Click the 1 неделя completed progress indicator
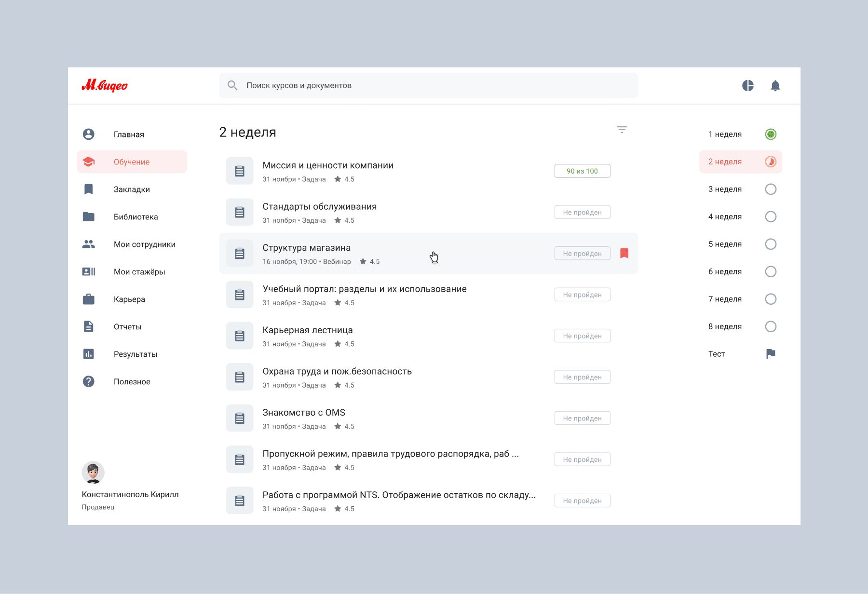Screen dimensions: 868x594 771,134
